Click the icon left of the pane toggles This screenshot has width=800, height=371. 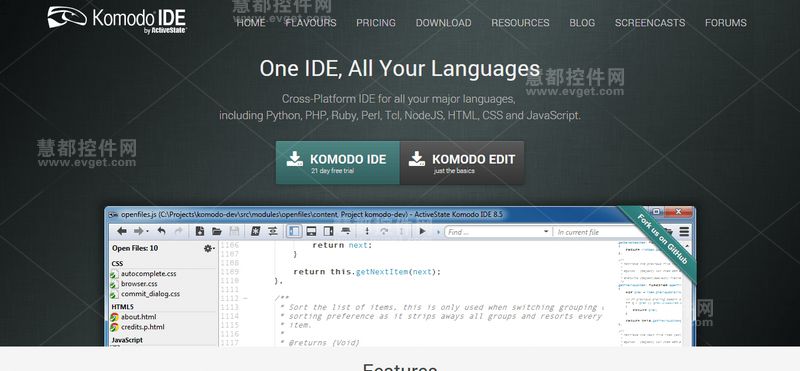click(273, 231)
